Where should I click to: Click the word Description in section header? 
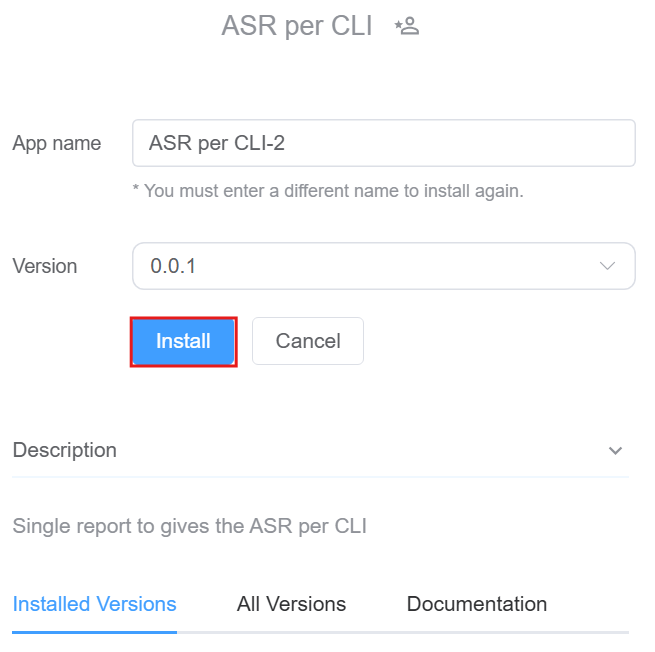[65, 450]
